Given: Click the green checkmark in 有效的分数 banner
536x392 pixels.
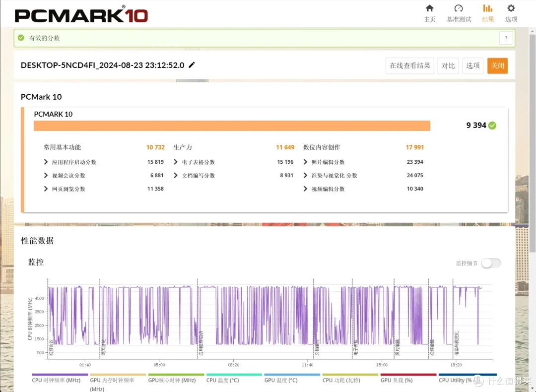Looking at the screenshot, I should [20, 38].
